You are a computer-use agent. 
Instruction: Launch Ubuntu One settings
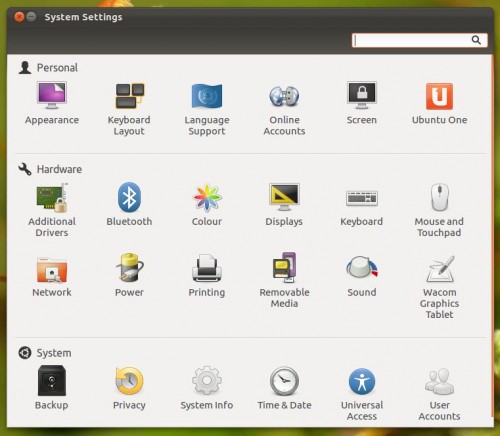click(439, 103)
